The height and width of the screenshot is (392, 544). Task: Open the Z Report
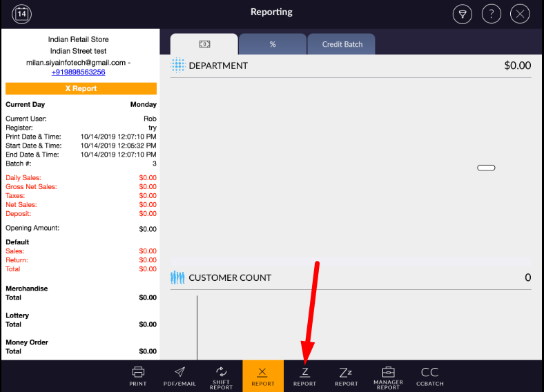click(x=304, y=375)
